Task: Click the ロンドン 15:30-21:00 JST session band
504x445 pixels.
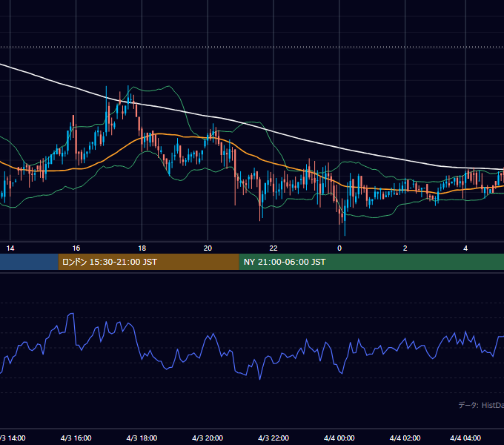Action: tap(148, 262)
